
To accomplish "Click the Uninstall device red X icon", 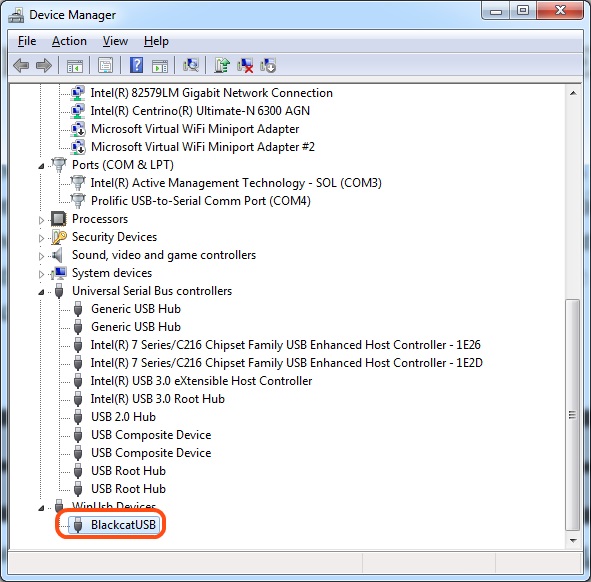I will click(245, 66).
